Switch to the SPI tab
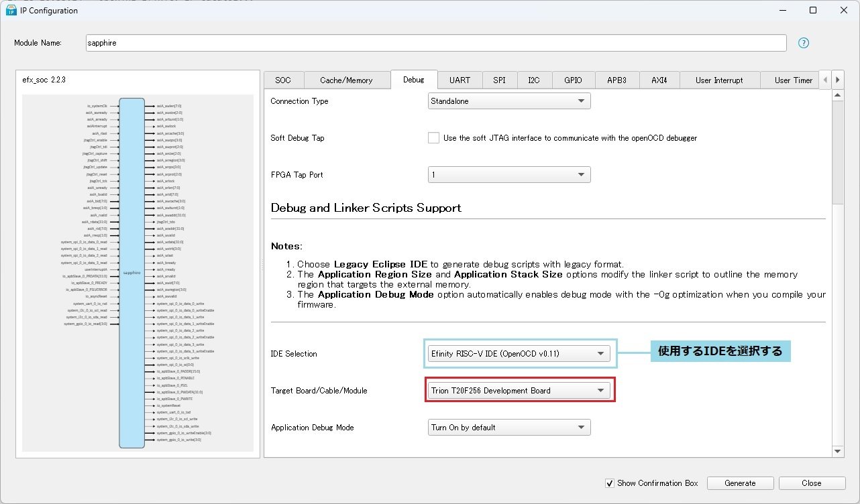Screen dimensions: 860x504 [499, 80]
